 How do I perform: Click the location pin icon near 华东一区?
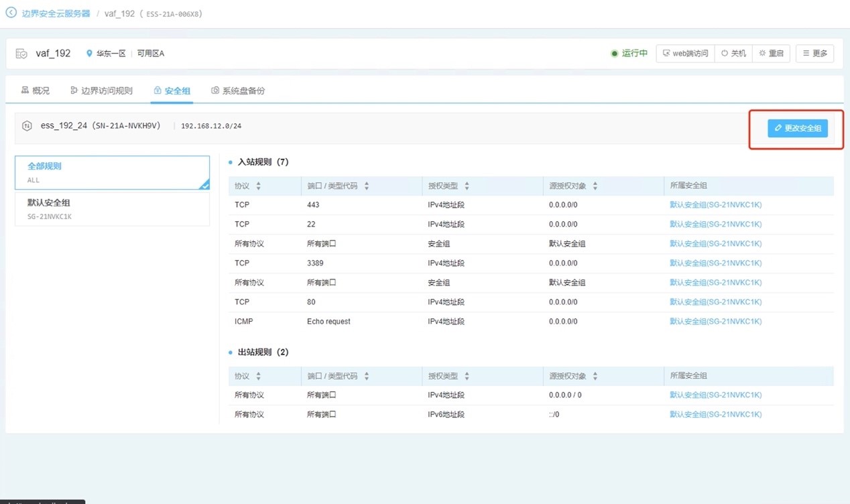(89, 54)
